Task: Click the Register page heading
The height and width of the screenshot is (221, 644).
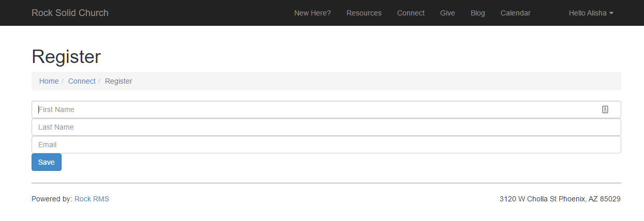Action: [66, 57]
